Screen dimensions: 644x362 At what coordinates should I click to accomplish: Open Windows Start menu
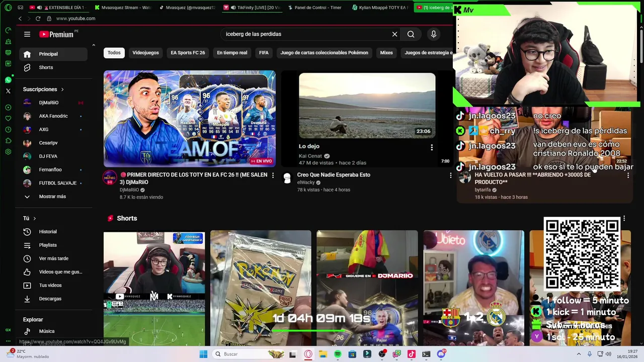[203, 354]
